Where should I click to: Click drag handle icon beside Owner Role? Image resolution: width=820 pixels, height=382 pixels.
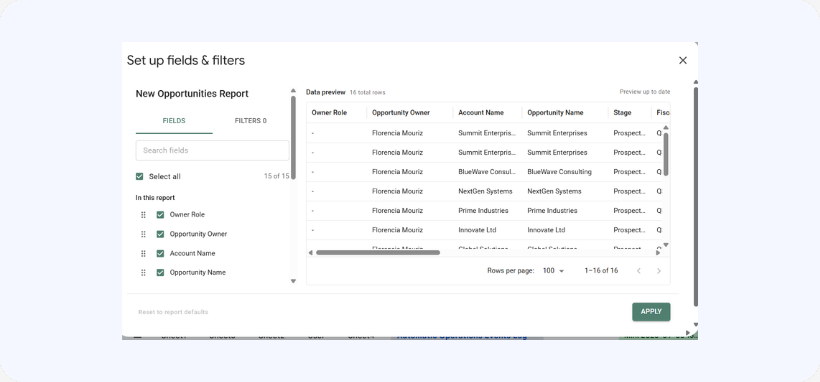(x=143, y=215)
